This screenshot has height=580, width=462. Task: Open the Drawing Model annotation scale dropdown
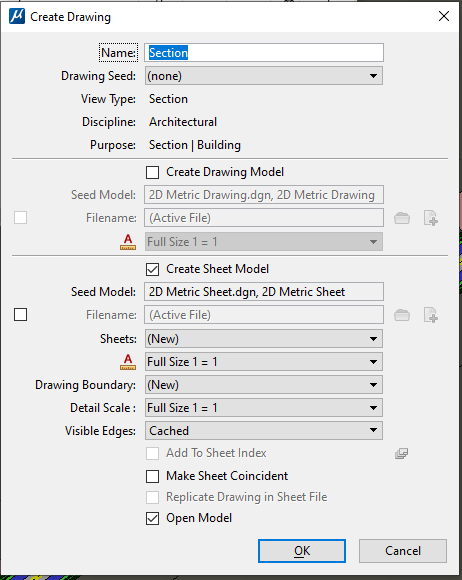click(x=264, y=242)
